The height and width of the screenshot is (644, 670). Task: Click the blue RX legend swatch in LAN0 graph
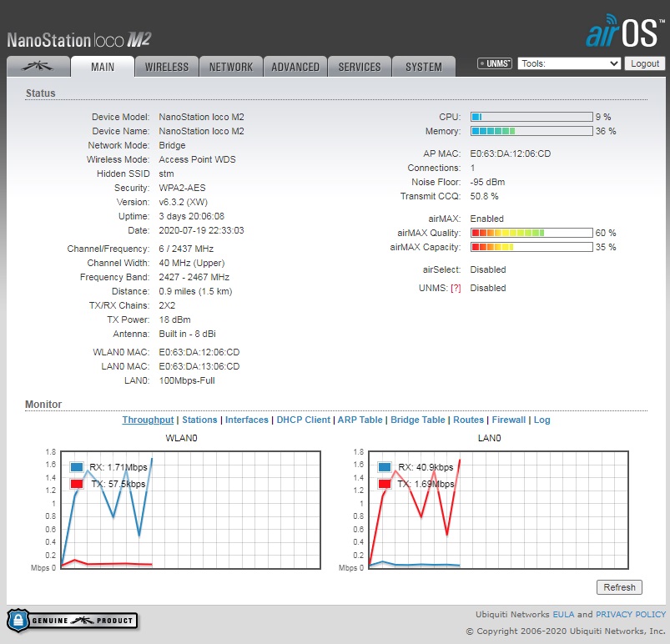[385, 467]
